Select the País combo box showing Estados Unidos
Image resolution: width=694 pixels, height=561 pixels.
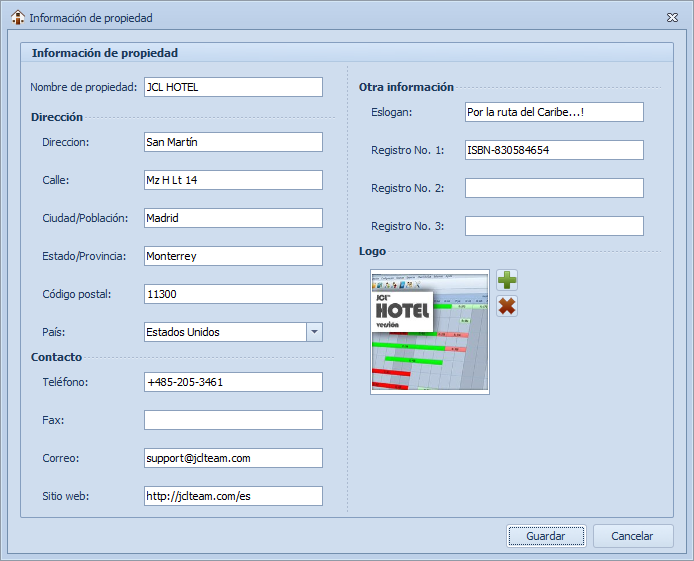(x=224, y=332)
